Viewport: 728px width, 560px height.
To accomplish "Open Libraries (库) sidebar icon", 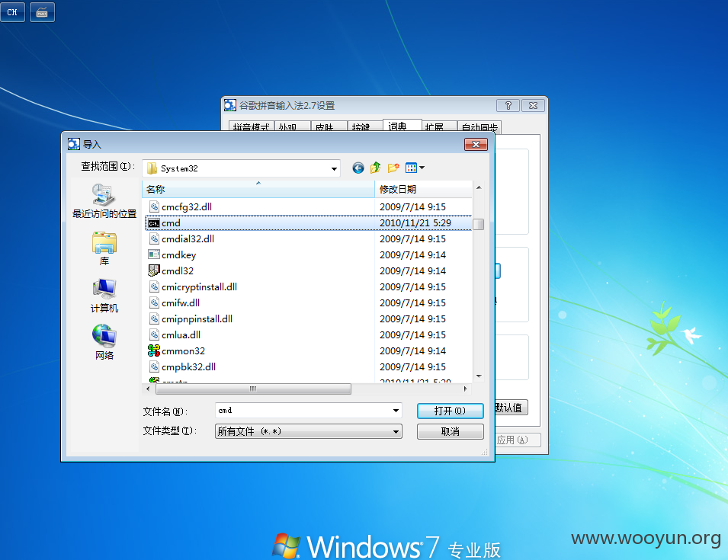I will [x=104, y=242].
